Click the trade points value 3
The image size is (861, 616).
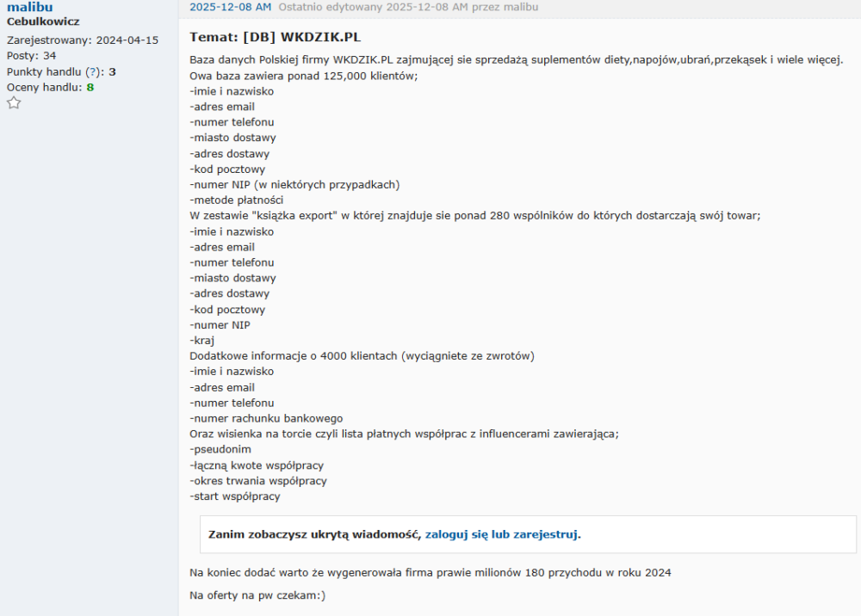(112, 72)
